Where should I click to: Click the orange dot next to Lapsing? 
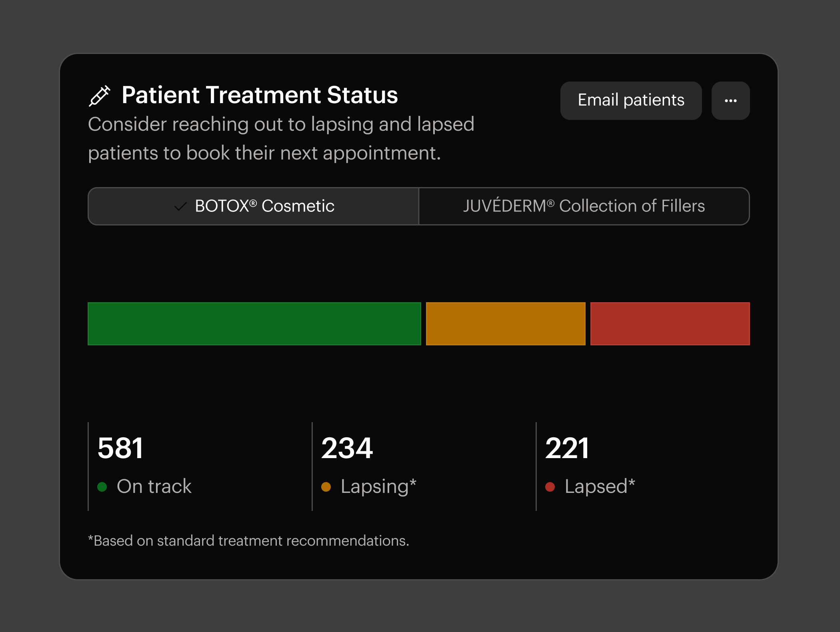pos(326,487)
